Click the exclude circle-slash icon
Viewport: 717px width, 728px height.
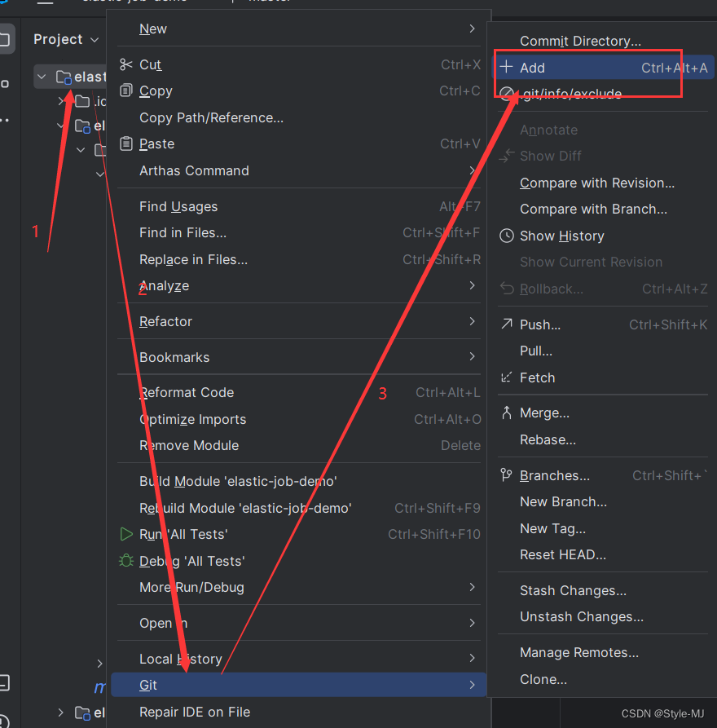pyautogui.click(x=506, y=93)
